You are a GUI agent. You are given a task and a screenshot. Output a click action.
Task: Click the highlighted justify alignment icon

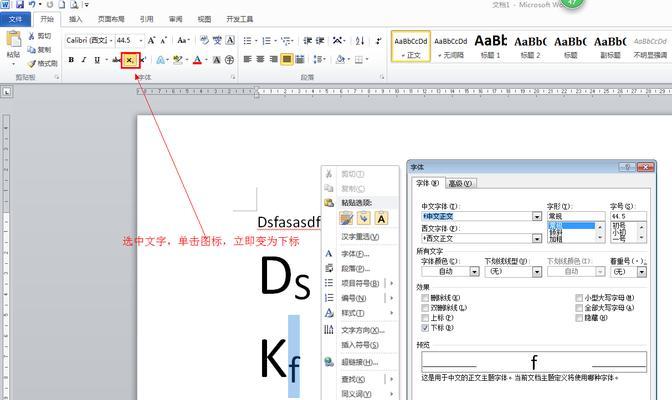pyautogui.click(x=287, y=59)
